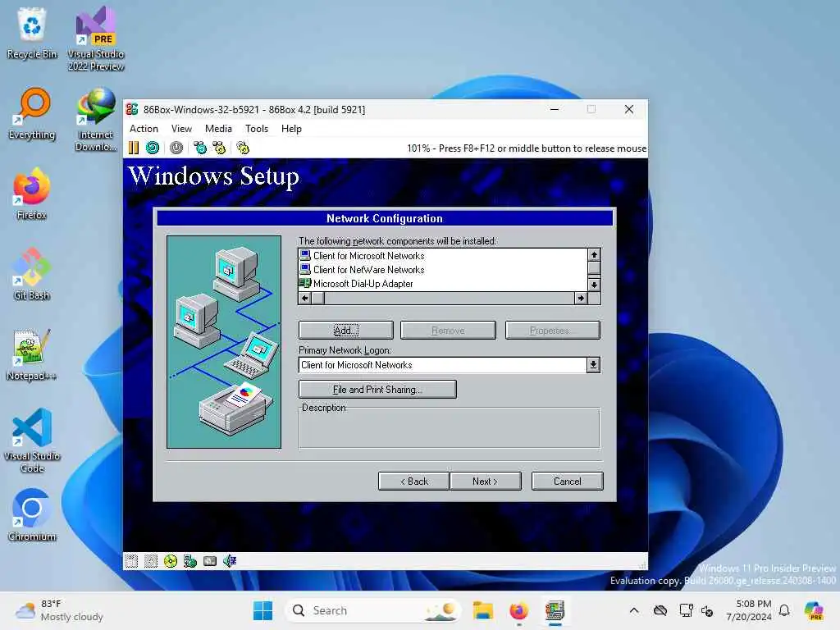Click first floppy drive status icon
Screen dimensions: 840x630
(131, 561)
